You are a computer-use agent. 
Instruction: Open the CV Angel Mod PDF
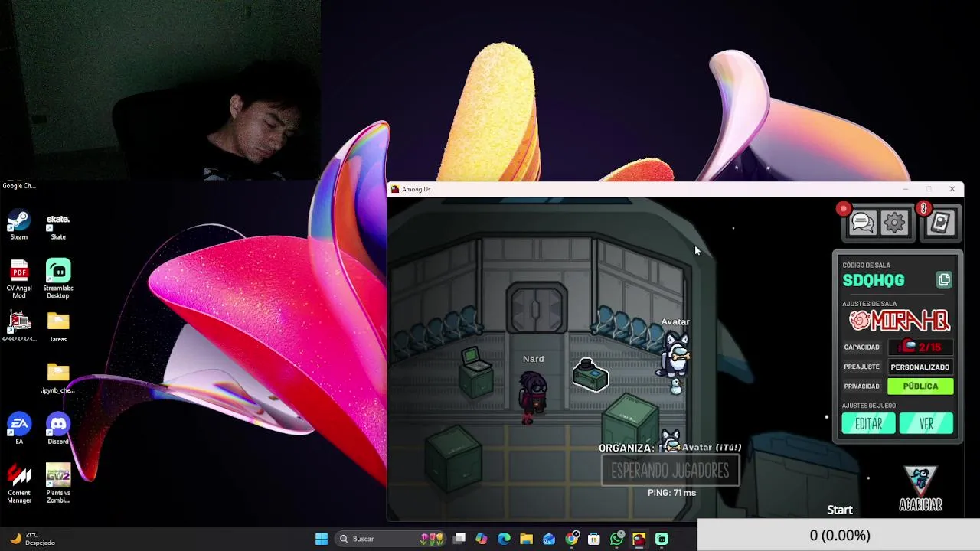tap(19, 279)
